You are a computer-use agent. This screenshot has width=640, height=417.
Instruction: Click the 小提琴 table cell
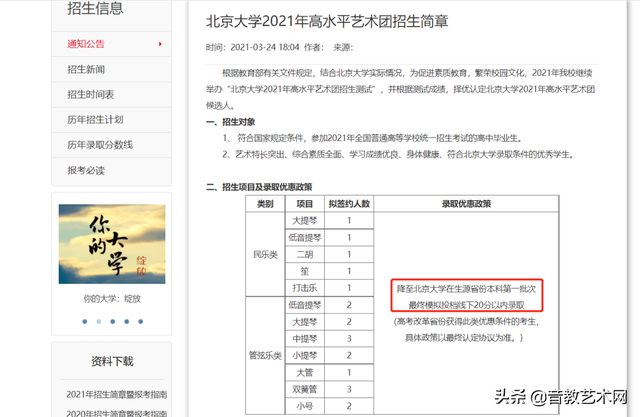[x=304, y=355]
